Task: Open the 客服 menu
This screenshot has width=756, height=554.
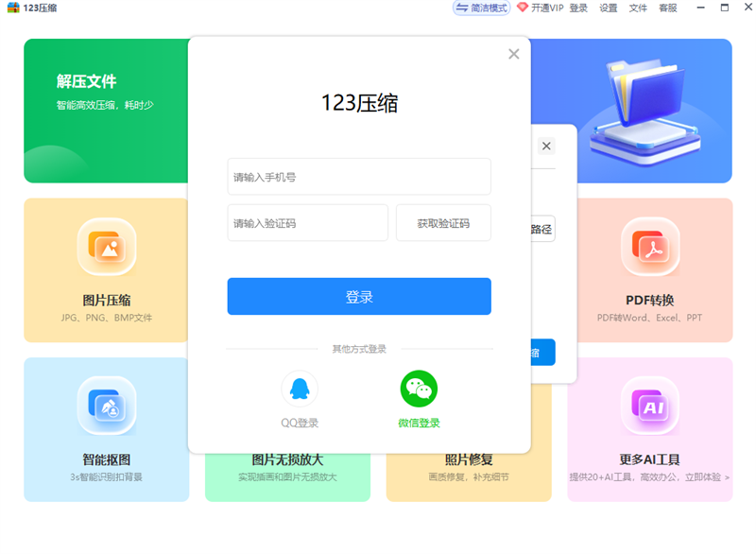Action: point(668,8)
